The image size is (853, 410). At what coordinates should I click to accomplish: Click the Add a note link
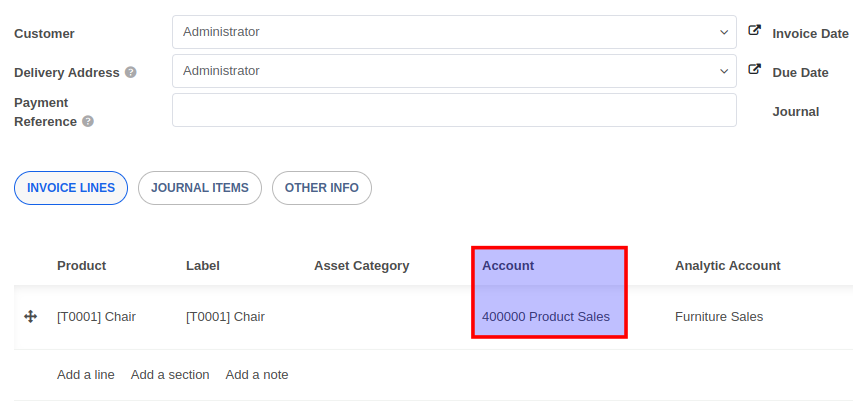pyautogui.click(x=257, y=375)
